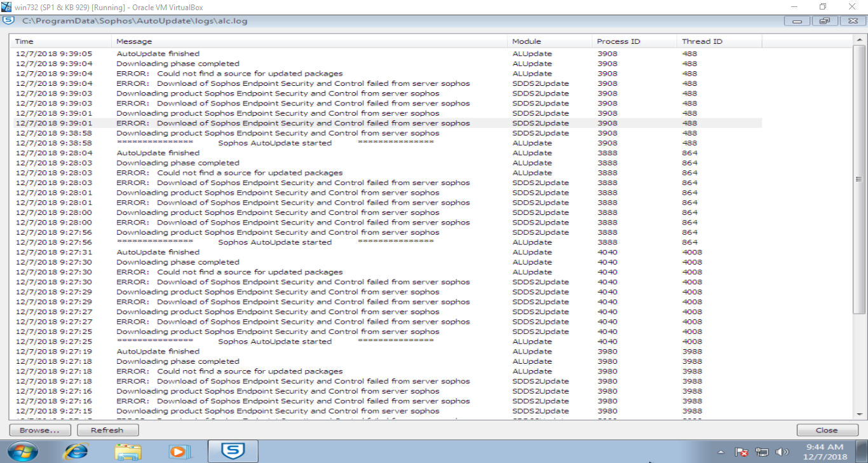Select the Sophos log viewer taskbar button

coord(233,451)
